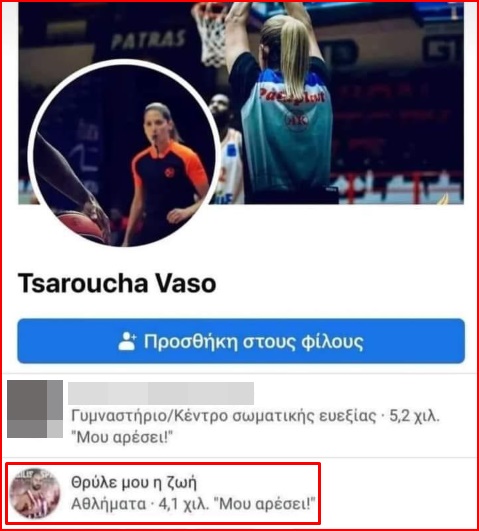The image size is (479, 531).
Task: Click the Προσθήκη στους φίλους button text
Action: pos(254,341)
